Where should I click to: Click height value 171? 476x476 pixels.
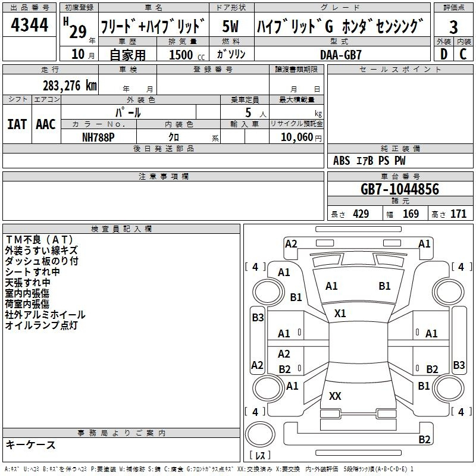pos(458,214)
